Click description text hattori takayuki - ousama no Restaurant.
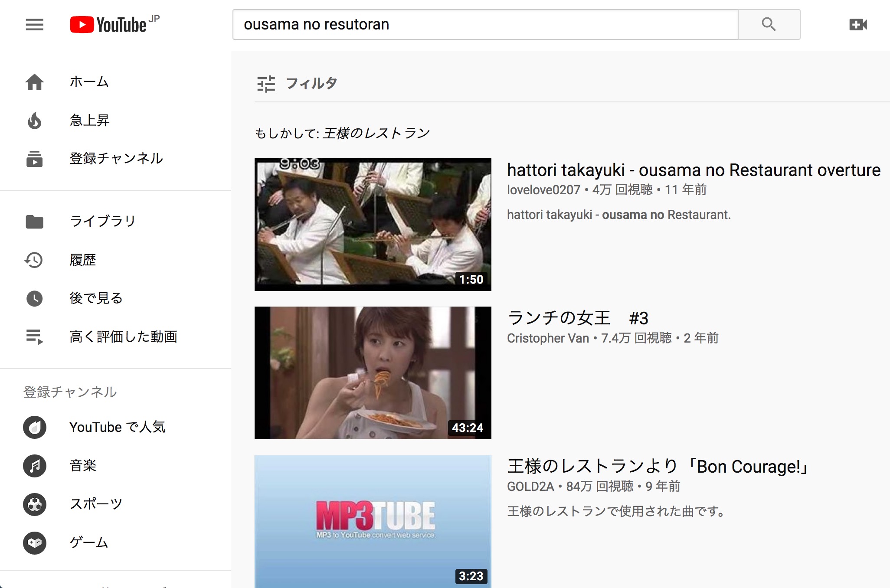Screen dimensions: 890x588 [x=619, y=215]
